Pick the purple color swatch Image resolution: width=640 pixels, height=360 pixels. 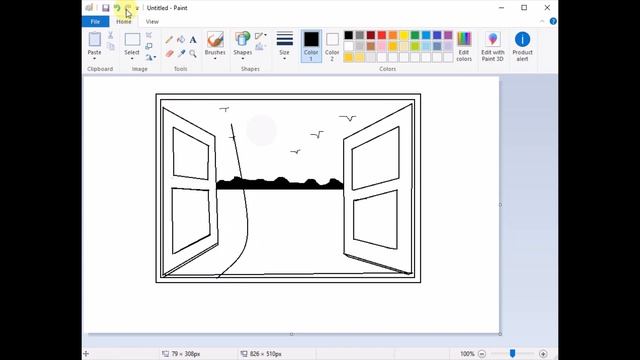(x=448, y=35)
